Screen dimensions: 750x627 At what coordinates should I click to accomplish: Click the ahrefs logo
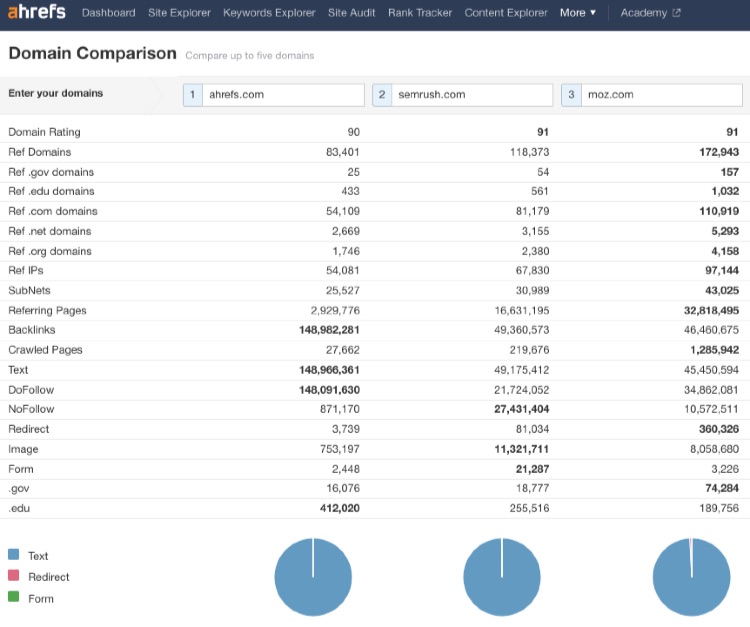[x=37, y=11]
